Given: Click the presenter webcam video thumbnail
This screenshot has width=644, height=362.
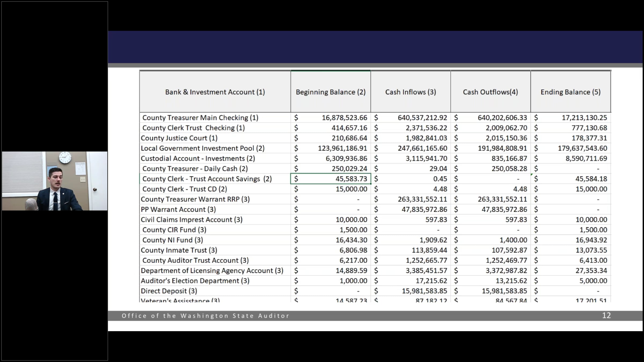Looking at the screenshot, I should click(55, 181).
